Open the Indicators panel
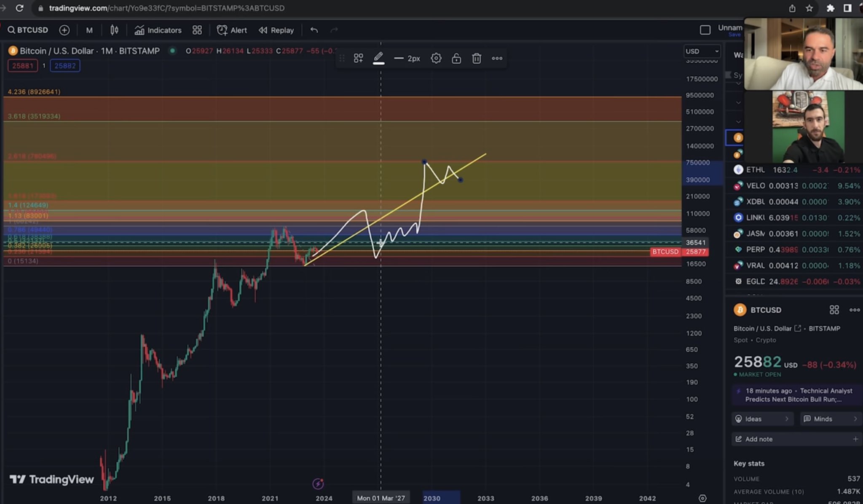 click(x=158, y=30)
